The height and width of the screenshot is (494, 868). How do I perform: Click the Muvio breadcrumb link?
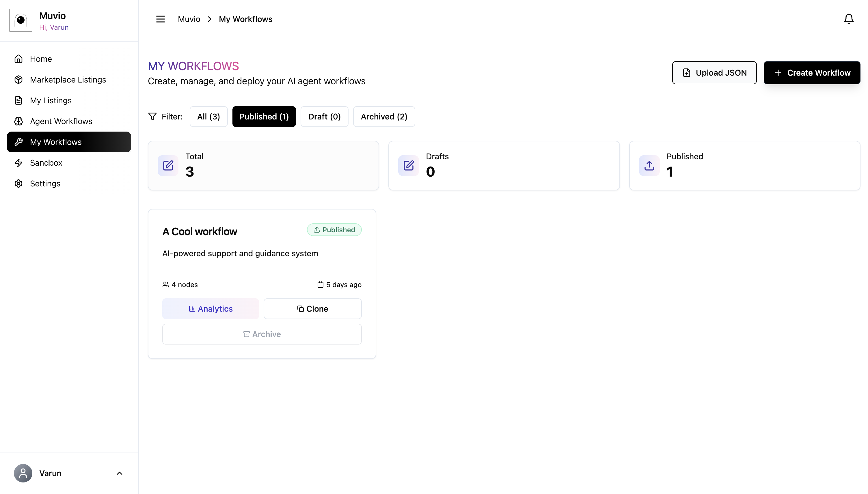point(189,19)
